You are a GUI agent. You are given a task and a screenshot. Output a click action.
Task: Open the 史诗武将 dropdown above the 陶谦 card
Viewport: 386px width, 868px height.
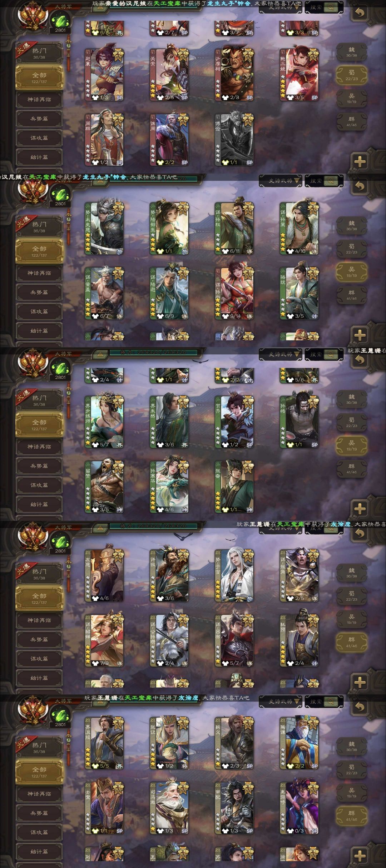(x=281, y=702)
